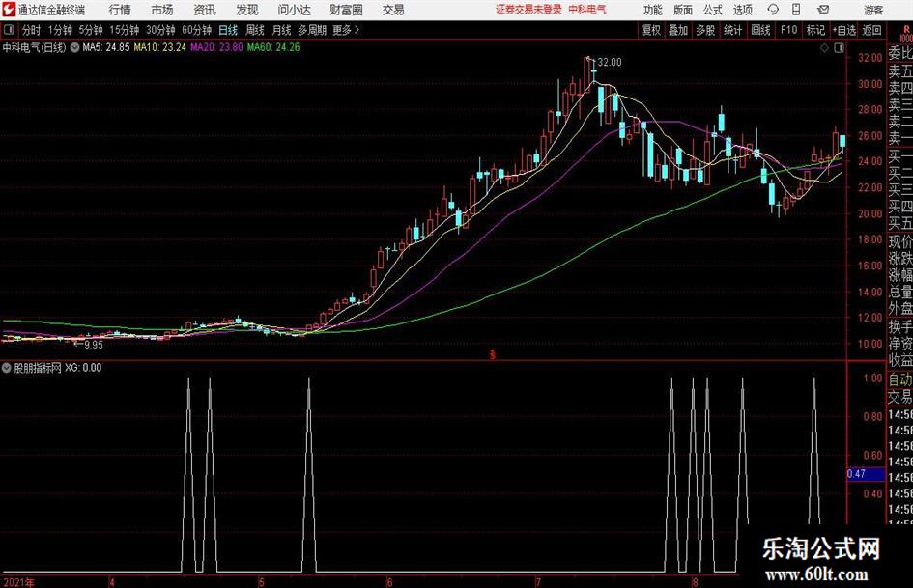Expand 更多 period options
Viewport: 913px width, 588px height.
346,30
